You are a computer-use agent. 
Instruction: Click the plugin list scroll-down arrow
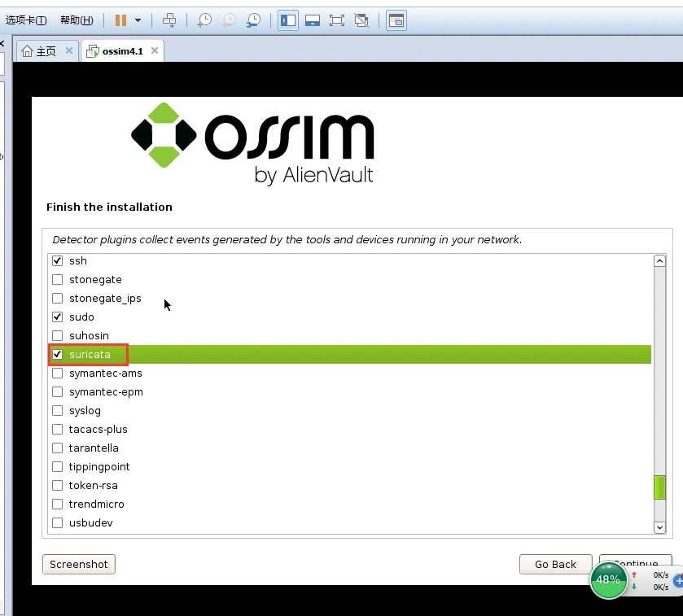tap(659, 527)
